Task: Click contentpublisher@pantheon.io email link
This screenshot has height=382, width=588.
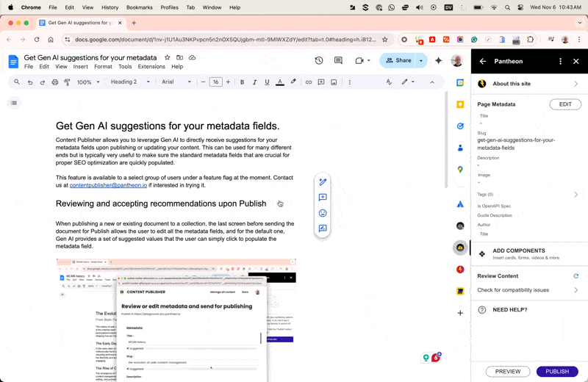Action: click(108, 186)
